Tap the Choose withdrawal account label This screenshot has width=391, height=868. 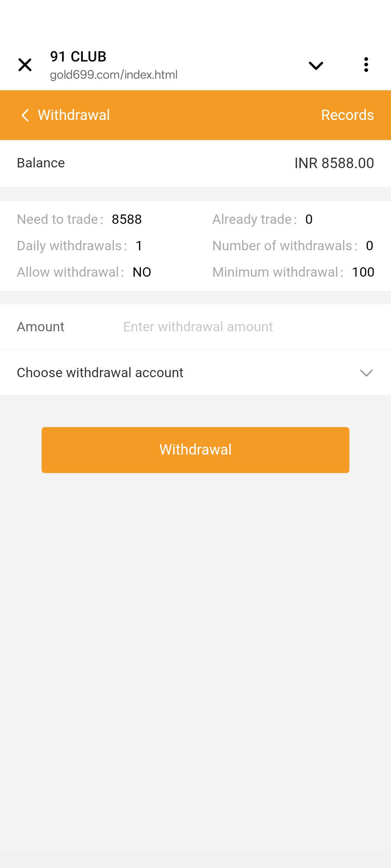point(100,373)
